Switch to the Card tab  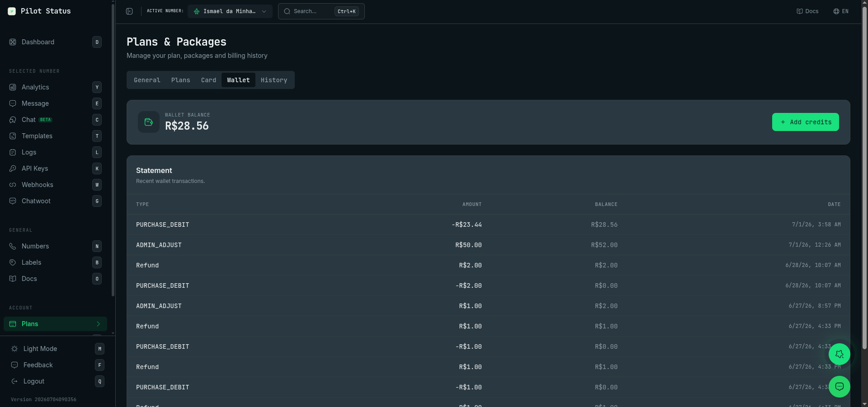[208, 80]
